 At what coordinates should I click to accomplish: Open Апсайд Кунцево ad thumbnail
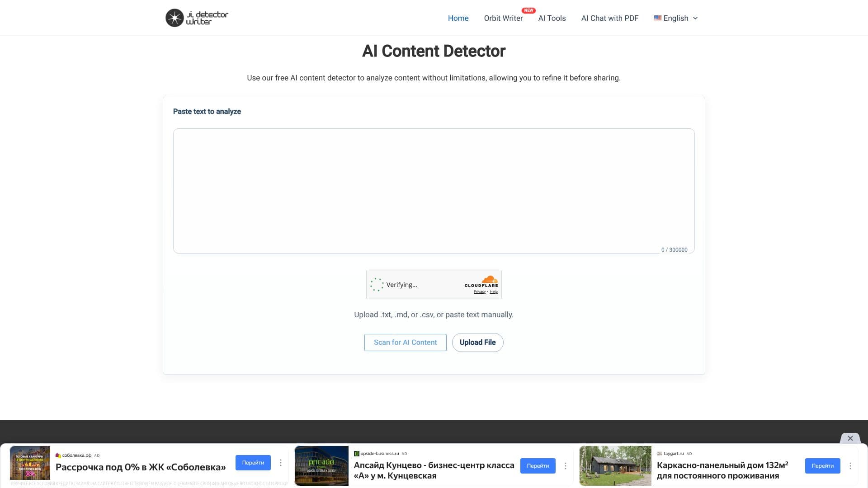(321, 466)
